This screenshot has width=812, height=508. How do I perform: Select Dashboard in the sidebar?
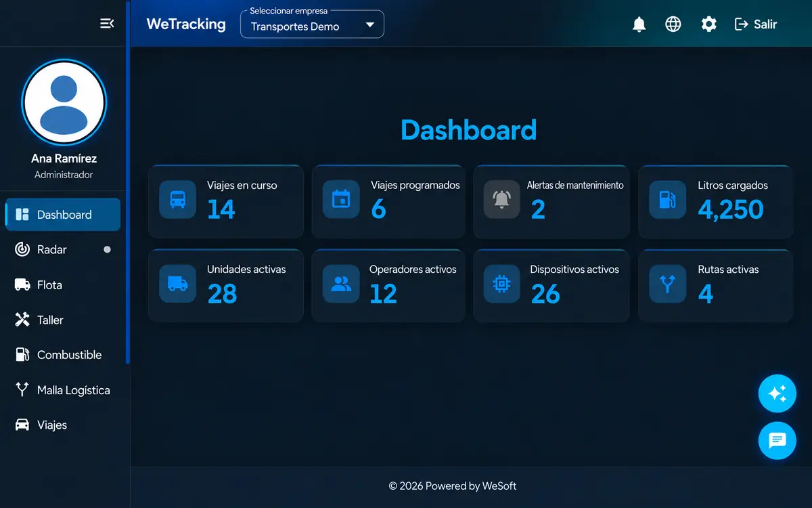tap(63, 215)
